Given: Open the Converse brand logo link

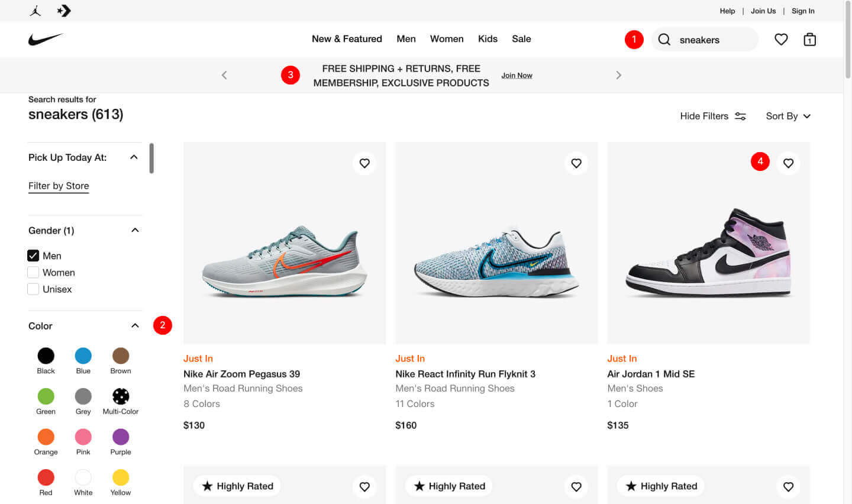Looking at the screenshot, I should pyautogui.click(x=64, y=11).
